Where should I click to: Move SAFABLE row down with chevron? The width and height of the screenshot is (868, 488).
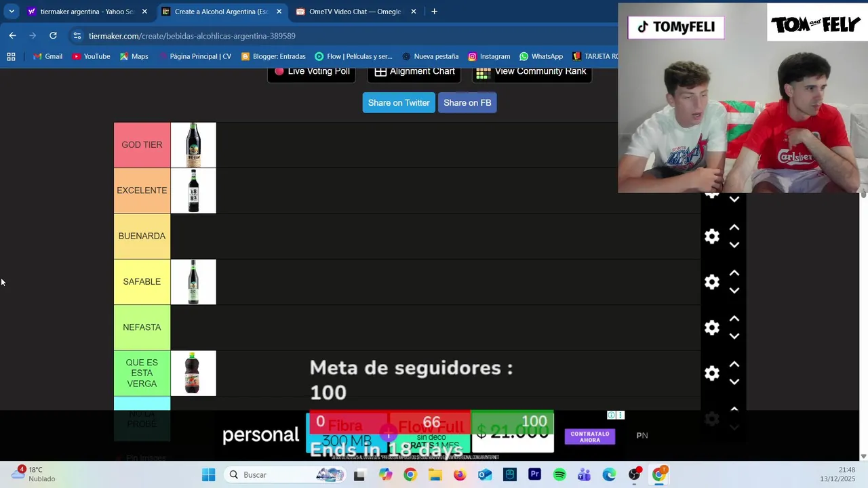coord(734,290)
